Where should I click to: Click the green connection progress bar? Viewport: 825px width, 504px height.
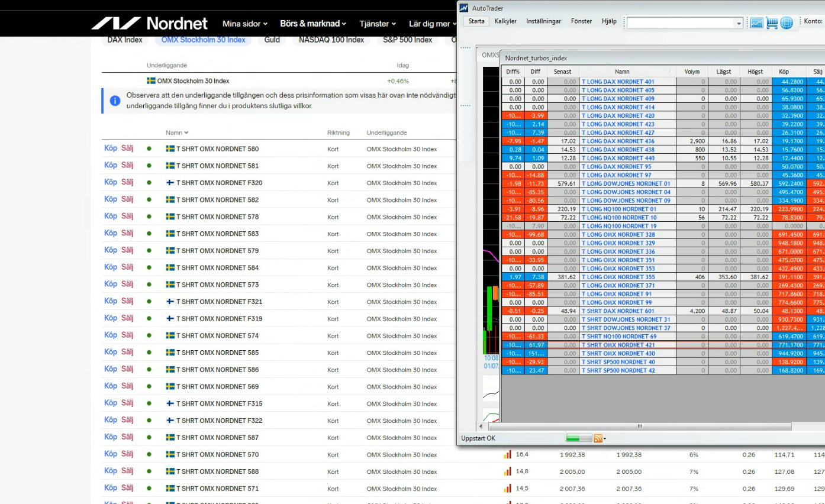coord(578,438)
